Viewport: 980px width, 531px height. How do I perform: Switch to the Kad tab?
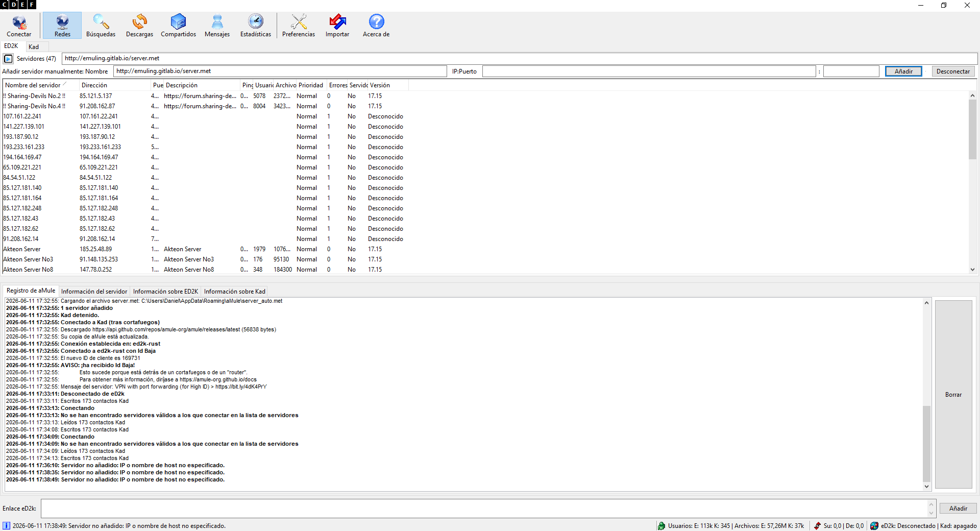coord(34,47)
